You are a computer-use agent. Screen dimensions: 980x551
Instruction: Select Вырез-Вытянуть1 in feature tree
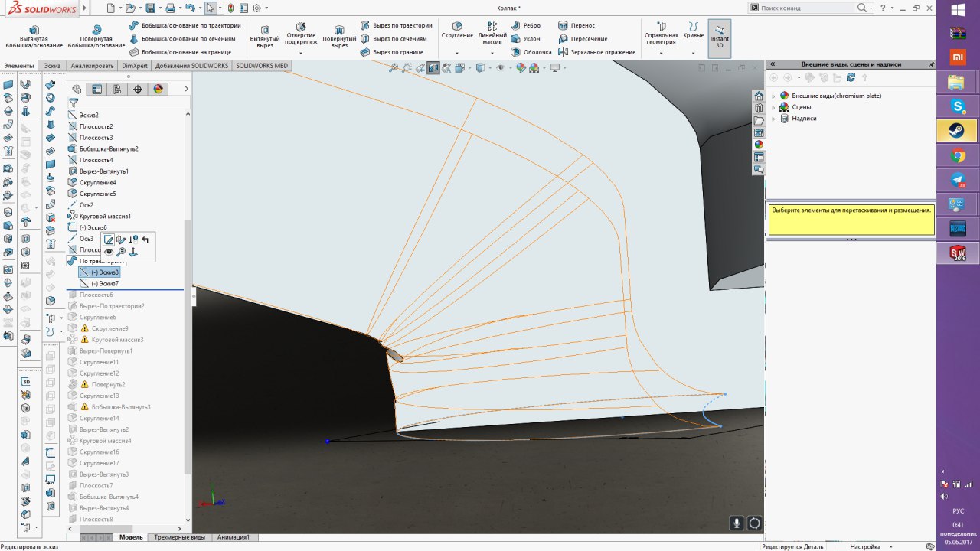[x=104, y=171]
